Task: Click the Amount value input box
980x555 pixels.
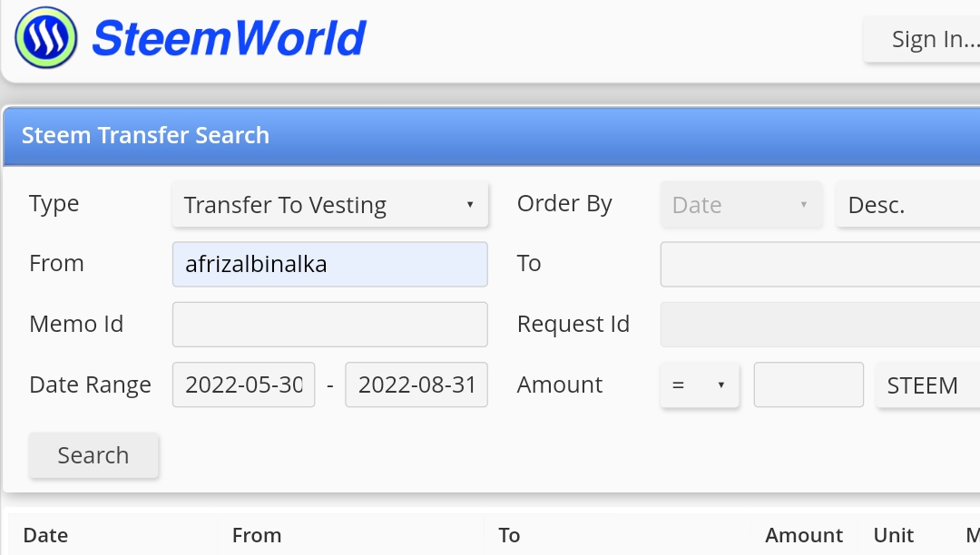Action: (808, 385)
